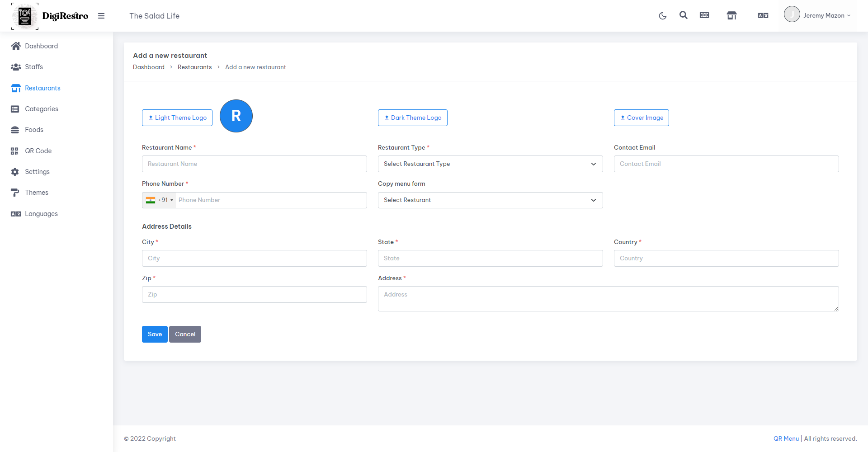The image size is (868, 452).
Task: Open the language switcher icon in header
Action: (x=763, y=16)
